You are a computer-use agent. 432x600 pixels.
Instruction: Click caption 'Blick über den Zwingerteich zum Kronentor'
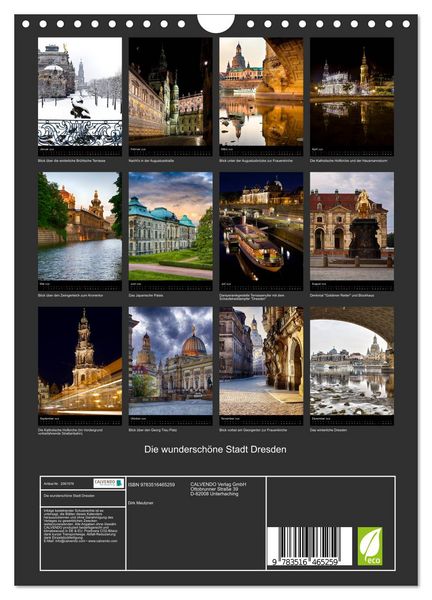click(x=70, y=295)
